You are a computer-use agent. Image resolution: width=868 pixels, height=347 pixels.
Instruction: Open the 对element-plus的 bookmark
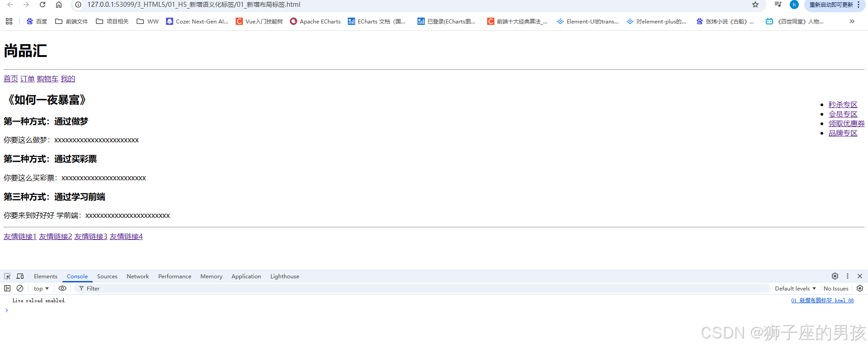pos(656,21)
